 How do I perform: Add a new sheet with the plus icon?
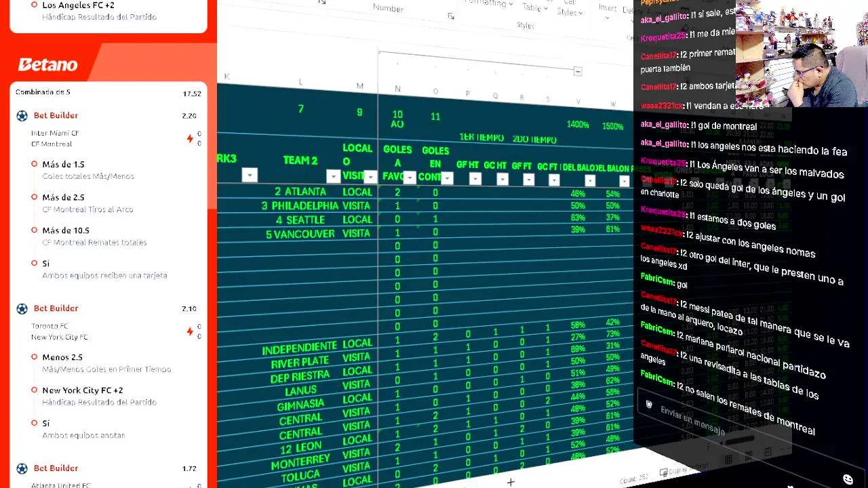pos(511,482)
